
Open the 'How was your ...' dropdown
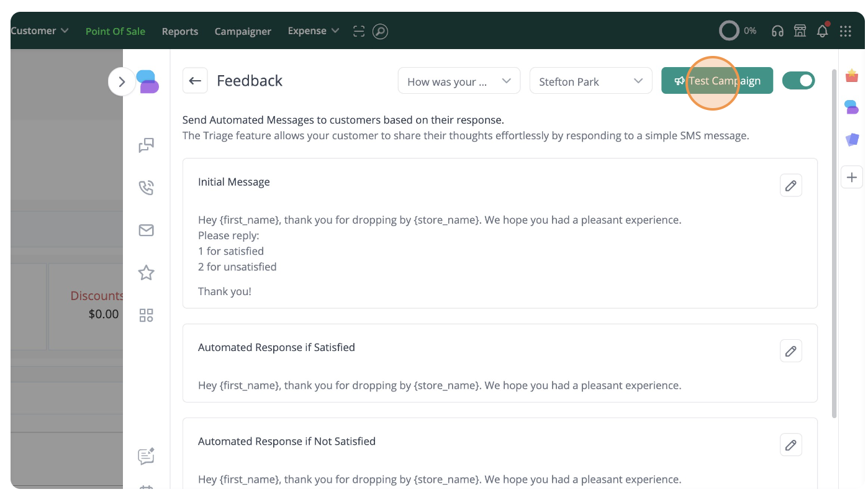coord(459,81)
